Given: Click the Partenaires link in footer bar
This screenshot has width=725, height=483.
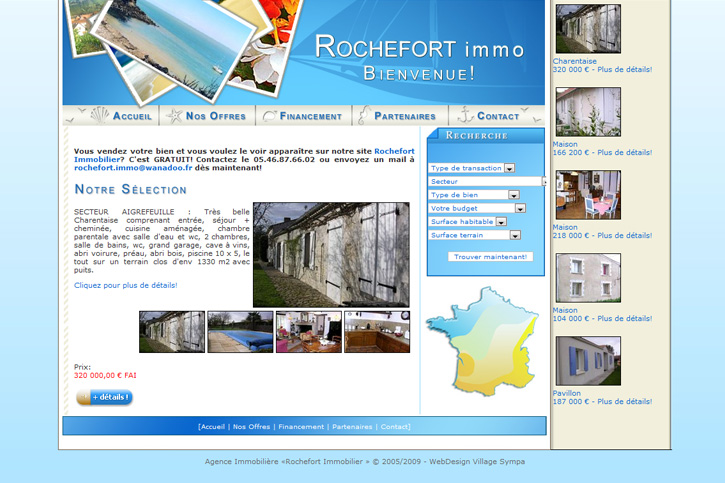Looking at the screenshot, I should (x=352, y=427).
